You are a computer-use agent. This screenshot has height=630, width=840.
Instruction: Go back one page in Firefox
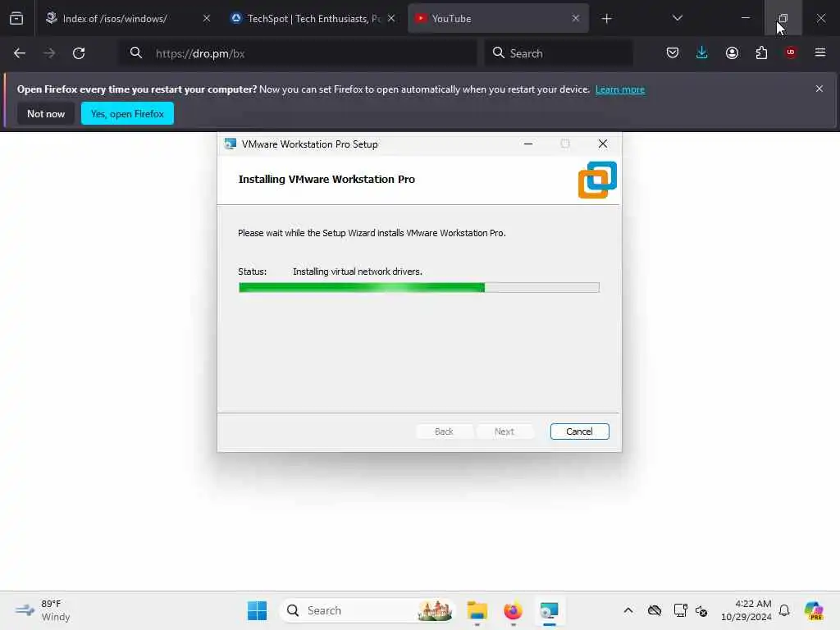[x=20, y=53]
